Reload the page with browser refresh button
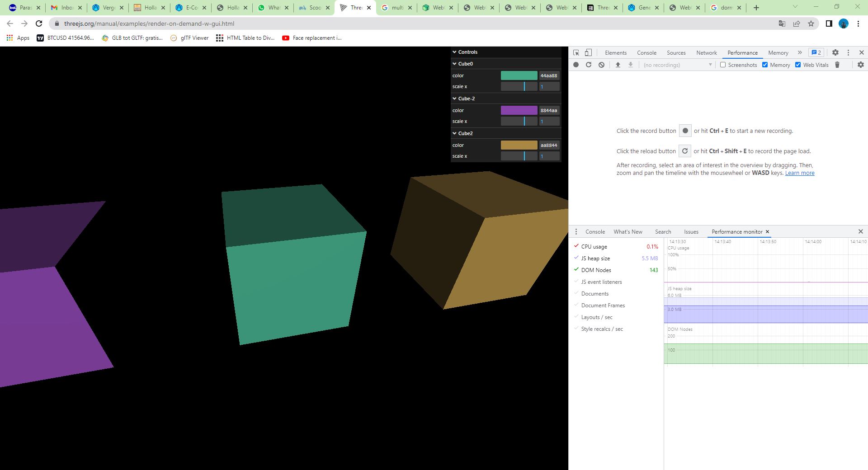868x470 pixels. 39,23
